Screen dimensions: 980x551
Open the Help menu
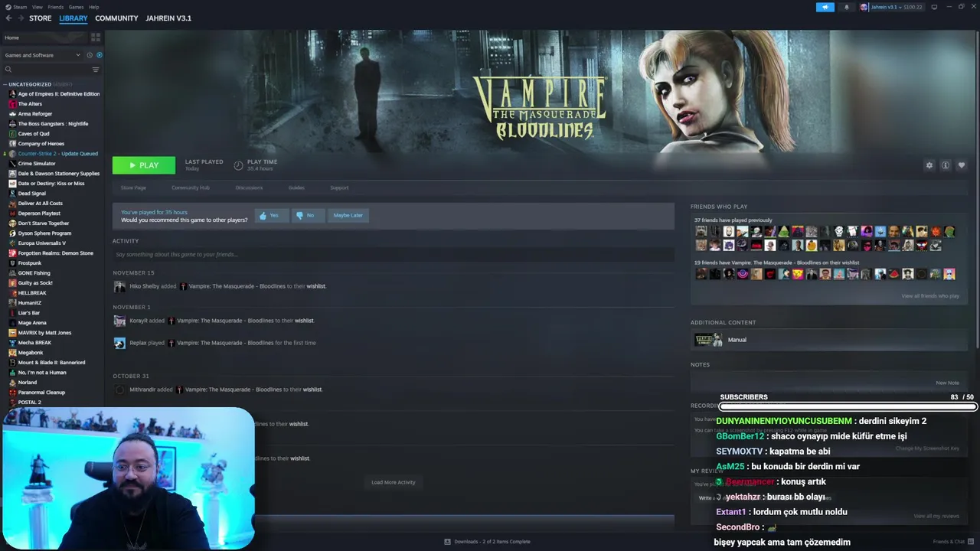coord(93,7)
